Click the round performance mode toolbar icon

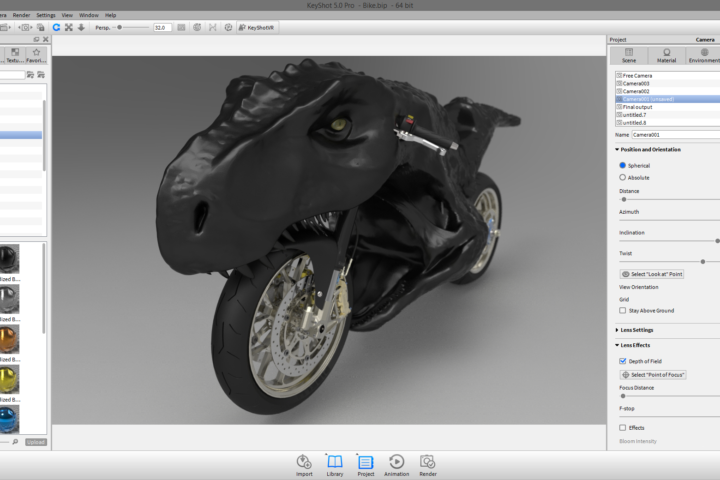[197, 28]
